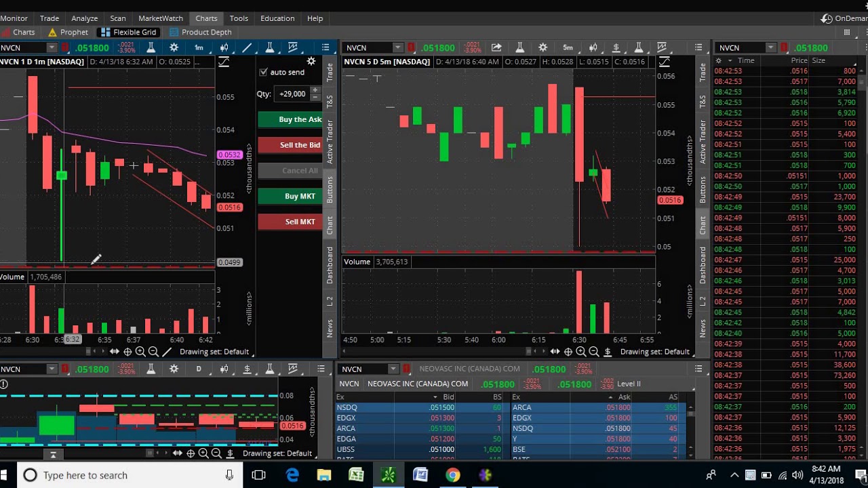Click red symbol link icon on 1m chart
This screenshot has width=868, height=488.
point(66,47)
